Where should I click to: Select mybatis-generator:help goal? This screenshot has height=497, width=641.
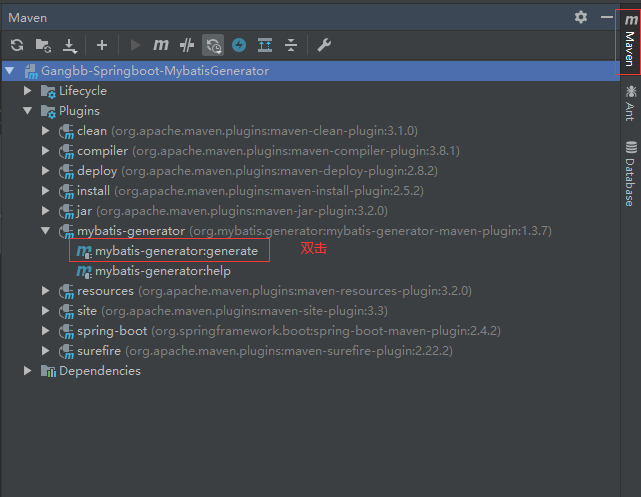point(163,271)
